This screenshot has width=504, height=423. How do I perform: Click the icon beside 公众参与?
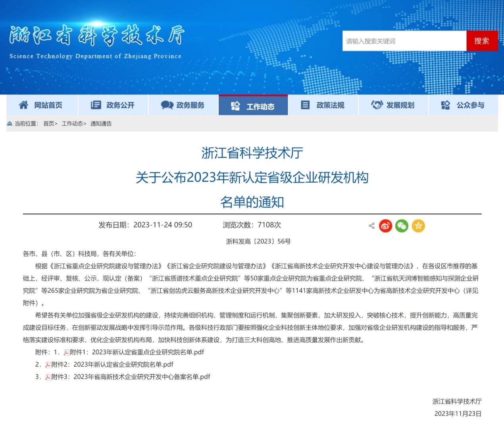pyautogui.click(x=445, y=105)
